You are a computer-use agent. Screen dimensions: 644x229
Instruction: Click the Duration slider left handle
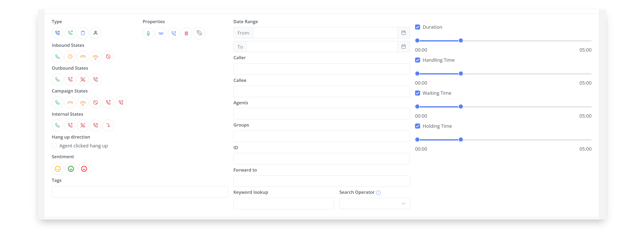pyautogui.click(x=417, y=40)
